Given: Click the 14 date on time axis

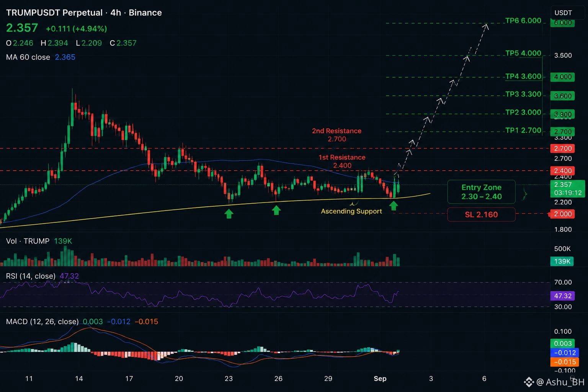Looking at the screenshot, I should (x=79, y=379).
